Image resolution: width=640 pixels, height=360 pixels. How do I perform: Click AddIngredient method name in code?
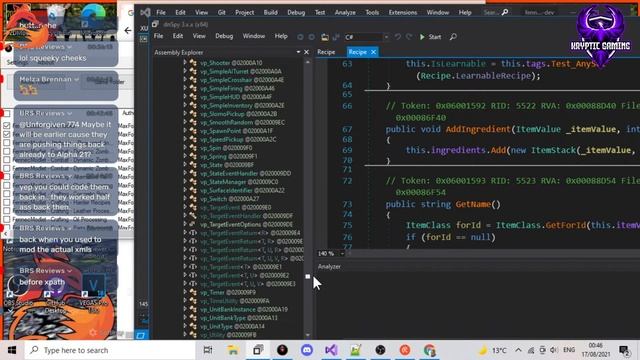[478, 129]
